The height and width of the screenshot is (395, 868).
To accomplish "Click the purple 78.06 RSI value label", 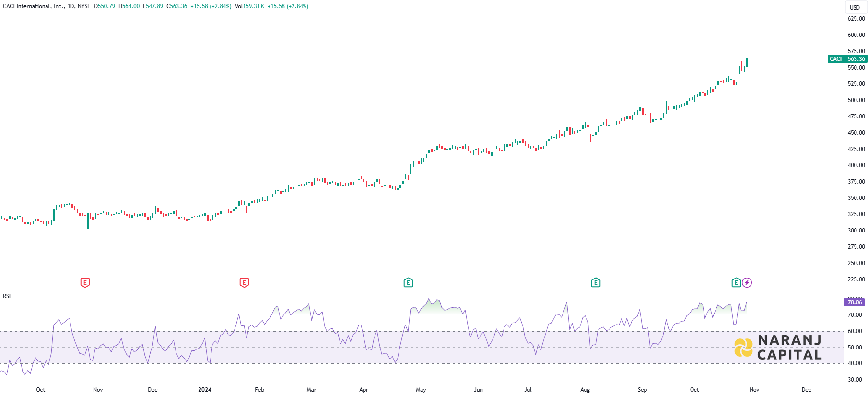I will (x=855, y=302).
